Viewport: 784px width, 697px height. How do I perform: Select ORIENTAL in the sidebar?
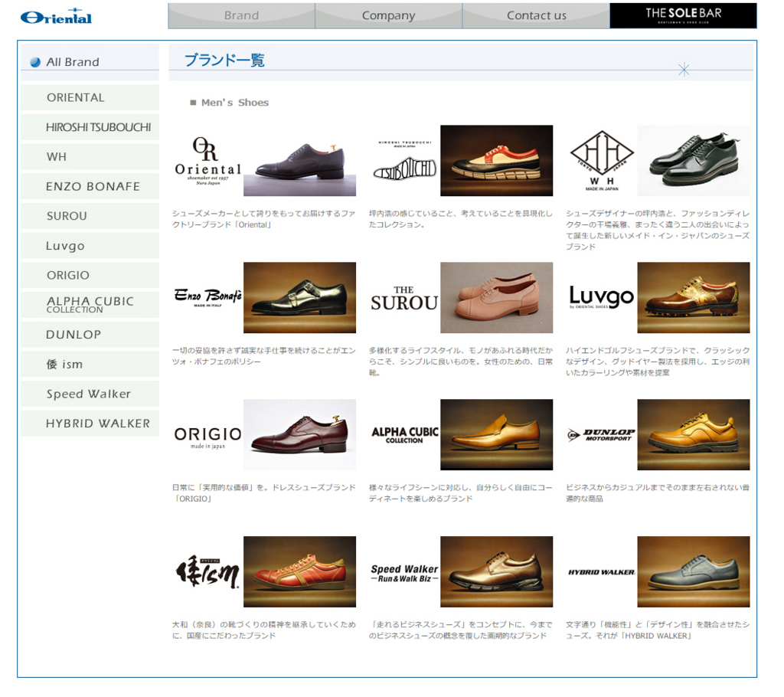[x=90, y=97]
